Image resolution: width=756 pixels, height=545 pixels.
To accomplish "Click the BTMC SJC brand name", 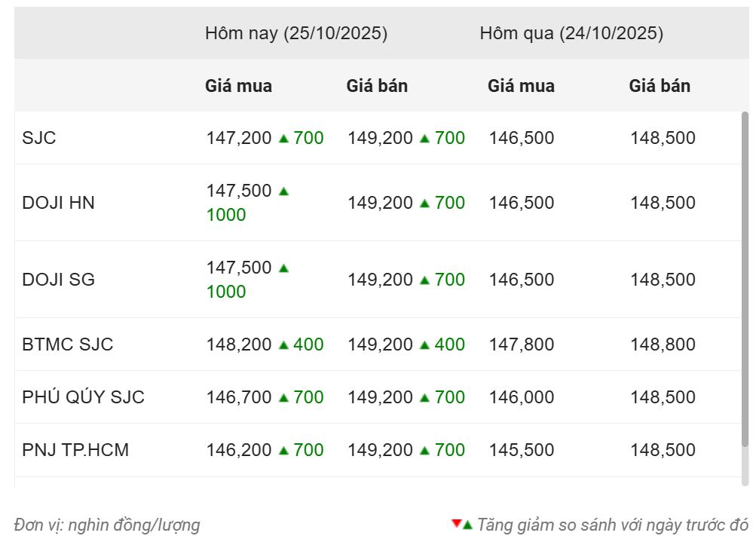I will [x=68, y=344].
